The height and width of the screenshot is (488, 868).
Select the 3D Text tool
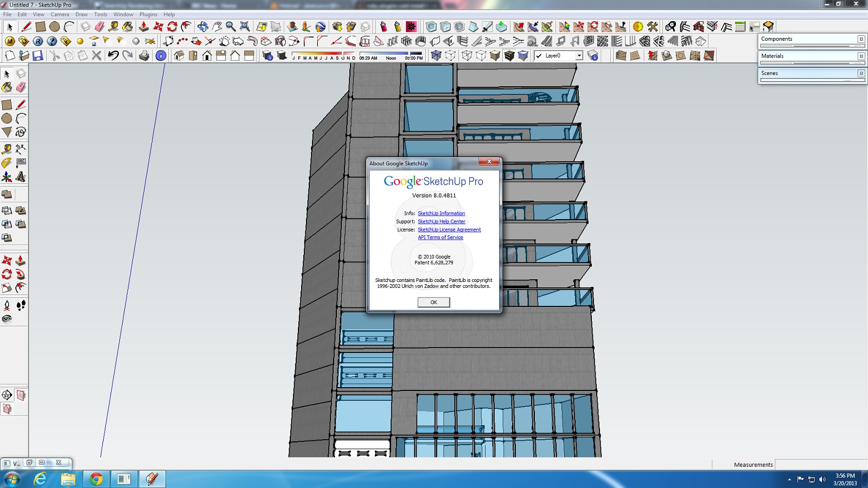tap(21, 177)
